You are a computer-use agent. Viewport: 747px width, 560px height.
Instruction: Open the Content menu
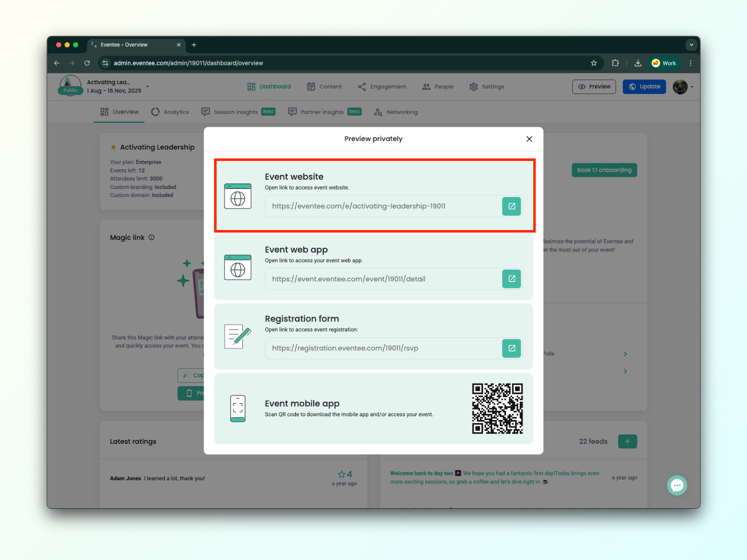click(x=324, y=87)
